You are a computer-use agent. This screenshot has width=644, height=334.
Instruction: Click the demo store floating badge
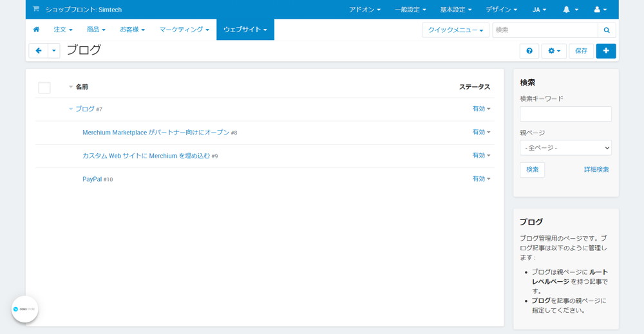[24, 309]
